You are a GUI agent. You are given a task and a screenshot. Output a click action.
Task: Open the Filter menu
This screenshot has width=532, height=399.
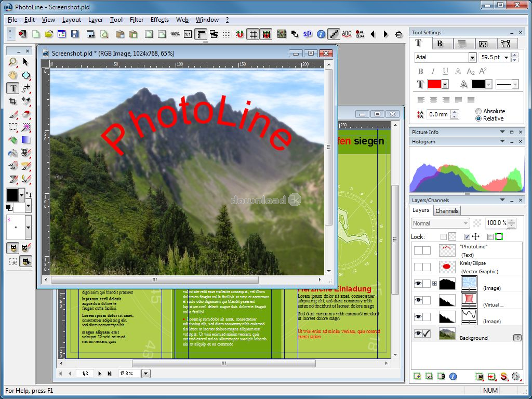pyautogui.click(x=137, y=20)
